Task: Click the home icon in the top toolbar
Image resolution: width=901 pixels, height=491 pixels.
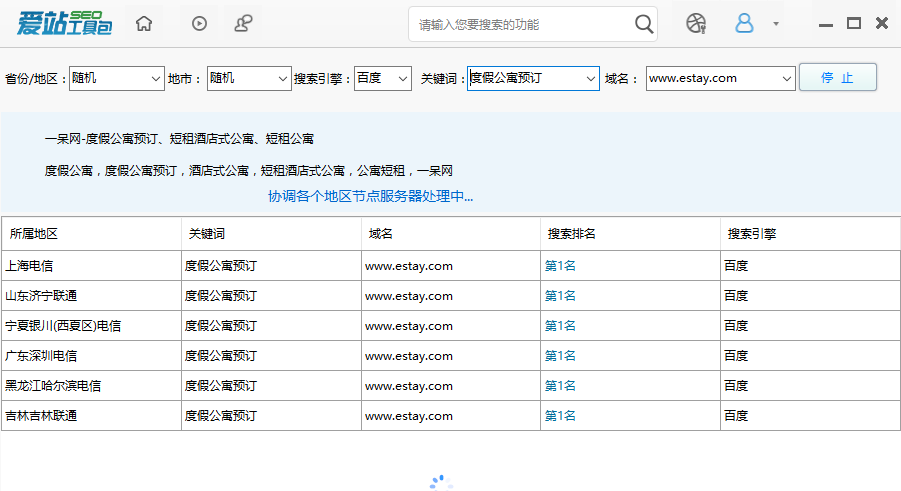Action: [145, 23]
